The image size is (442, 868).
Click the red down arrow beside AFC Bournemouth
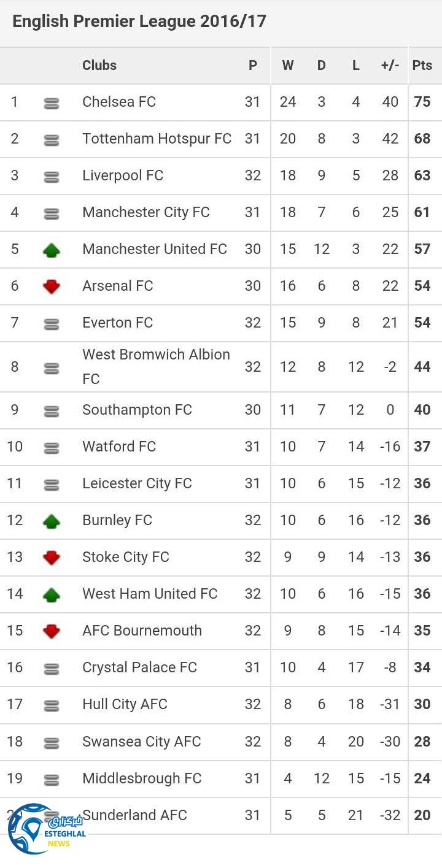pyautogui.click(x=52, y=631)
